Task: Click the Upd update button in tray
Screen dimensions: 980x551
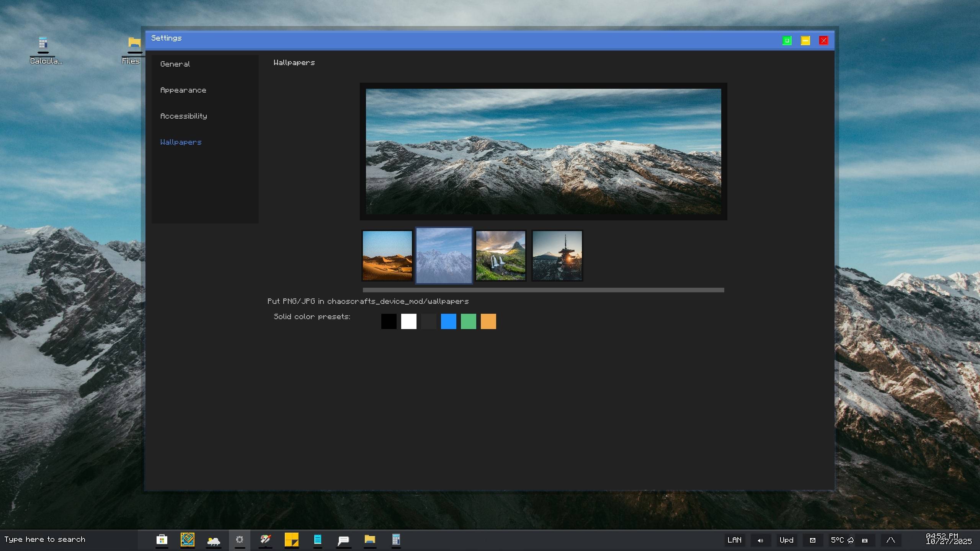Action: click(x=786, y=540)
